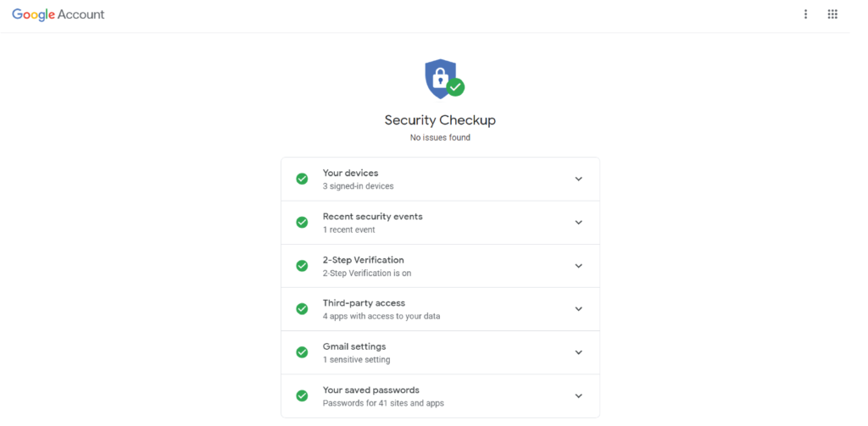Screen dimensions: 868x426
Task: Click green checkmark beside Recent security events
Action: pyautogui.click(x=302, y=223)
